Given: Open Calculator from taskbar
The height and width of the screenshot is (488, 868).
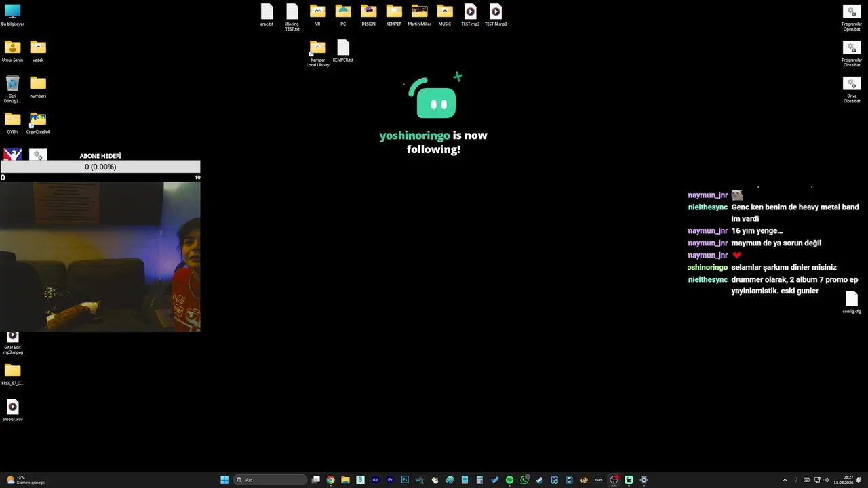Looking at the screenshot, I should pyautogui.click(x=479, y=480).
